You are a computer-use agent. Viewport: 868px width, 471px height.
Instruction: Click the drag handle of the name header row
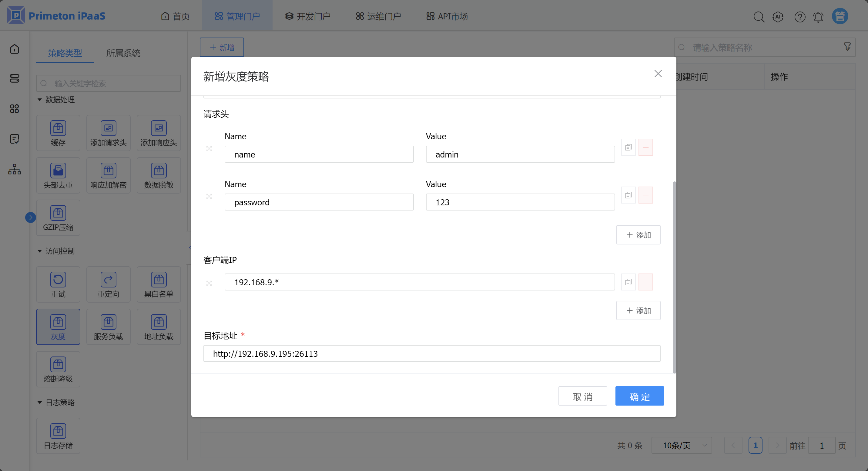pyautogui.click(x=209, y=148)
